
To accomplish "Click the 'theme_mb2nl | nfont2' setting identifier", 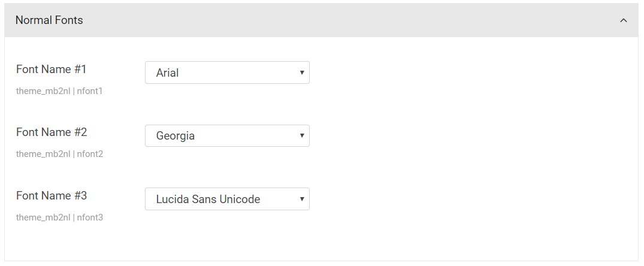I will pos(59,154).
